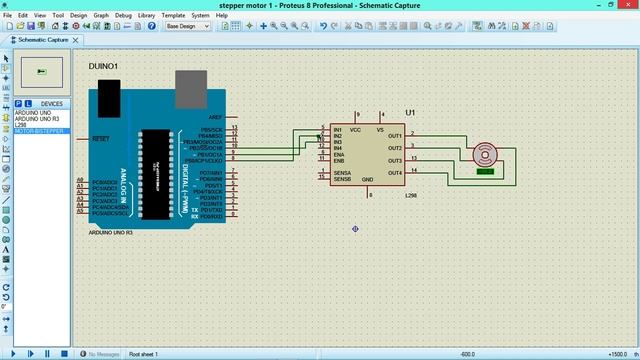Select the Selection Mode arrow tool
The height and width of the screenshot is (360, 640).
pyautogui.click(x=6, y=58)
